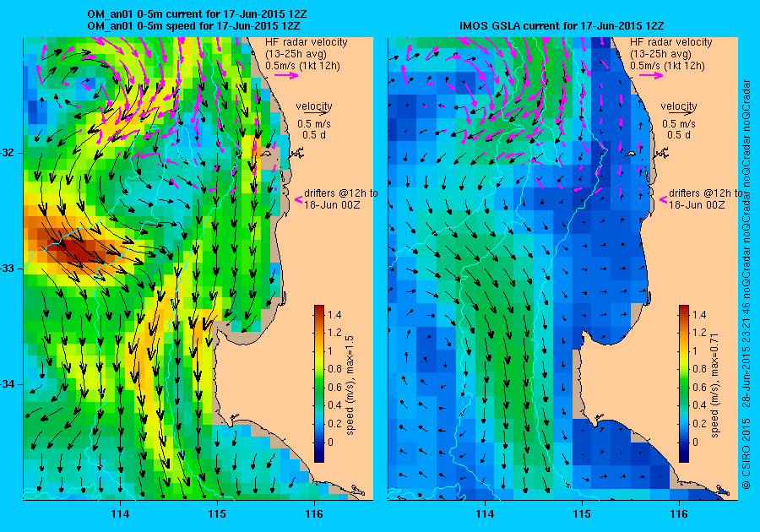The height and width of the screenshot is (532, 760).
Task: Click the black velocity scale arrow, right map
Action: (x=679, y=112)
